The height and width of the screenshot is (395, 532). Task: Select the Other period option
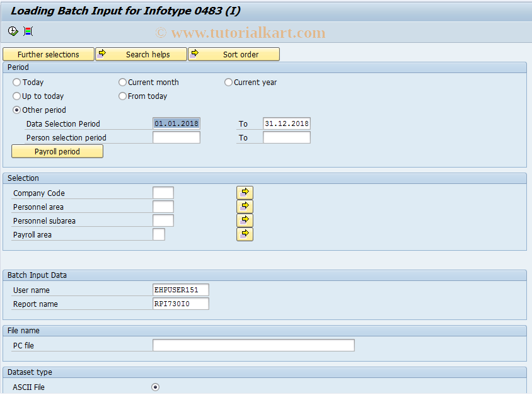[x=16, y=110]
